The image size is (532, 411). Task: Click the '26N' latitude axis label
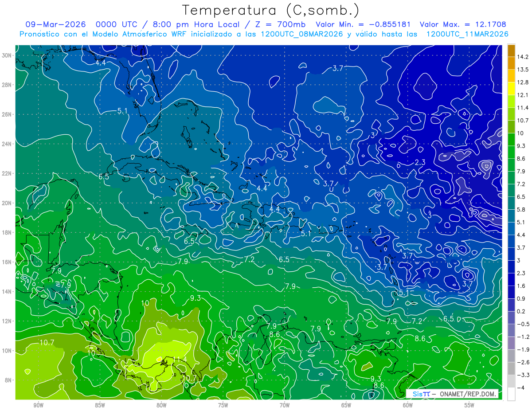coord(7,114)
